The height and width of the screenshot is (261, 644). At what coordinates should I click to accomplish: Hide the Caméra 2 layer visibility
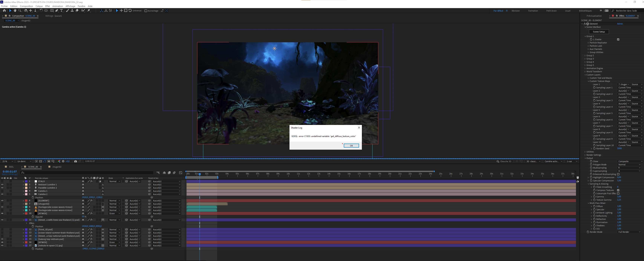(x=2, y=194)
